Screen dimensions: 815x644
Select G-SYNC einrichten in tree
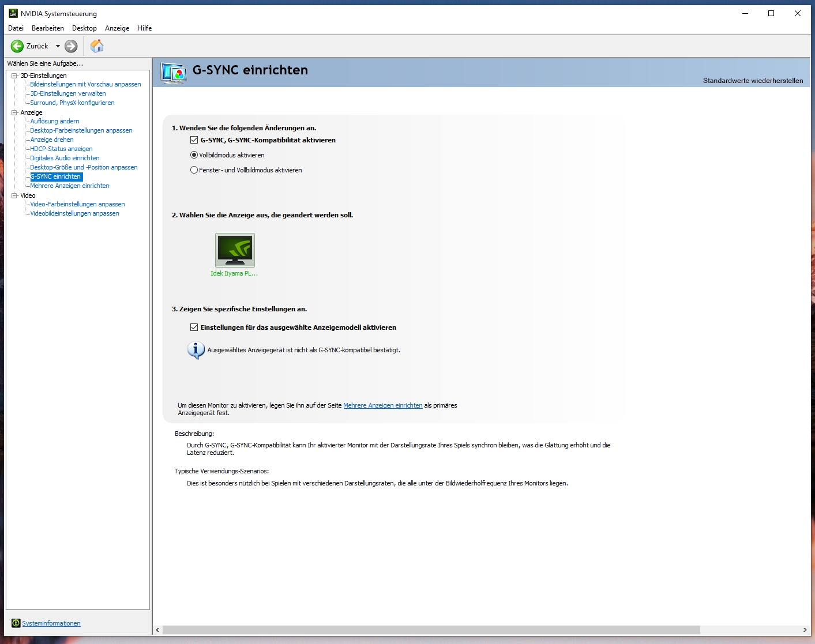[x=56, y=176]
